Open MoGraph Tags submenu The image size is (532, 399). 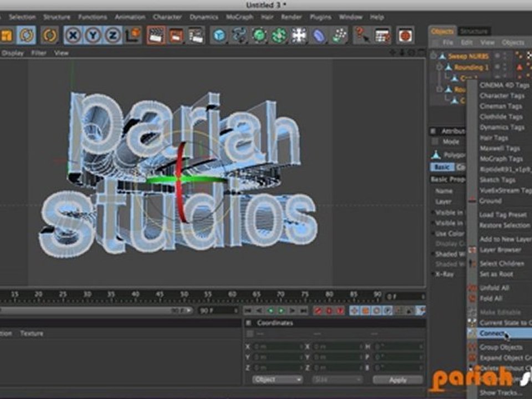coord(501,159)
